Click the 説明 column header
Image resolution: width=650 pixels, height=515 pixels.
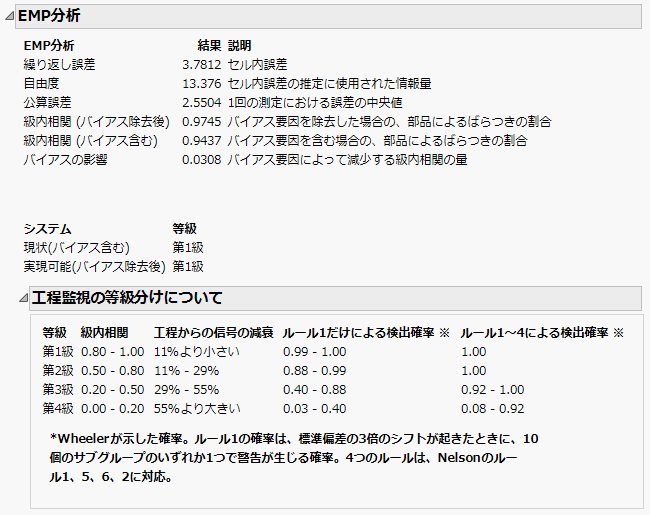pos(239,46)
